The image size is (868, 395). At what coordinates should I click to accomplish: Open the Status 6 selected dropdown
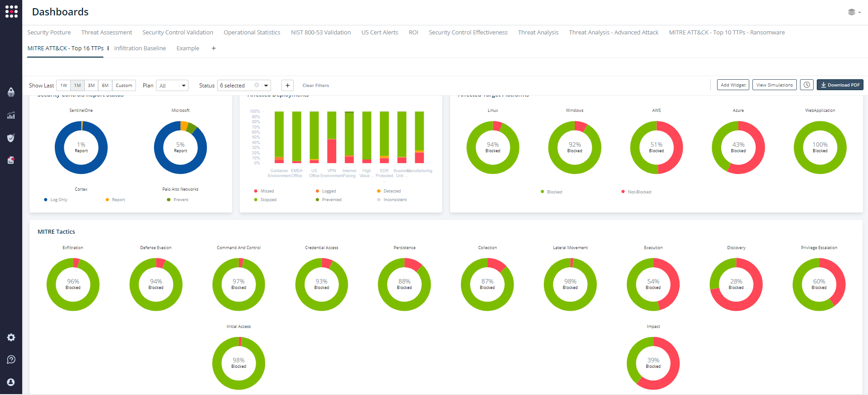pos(244,86)
